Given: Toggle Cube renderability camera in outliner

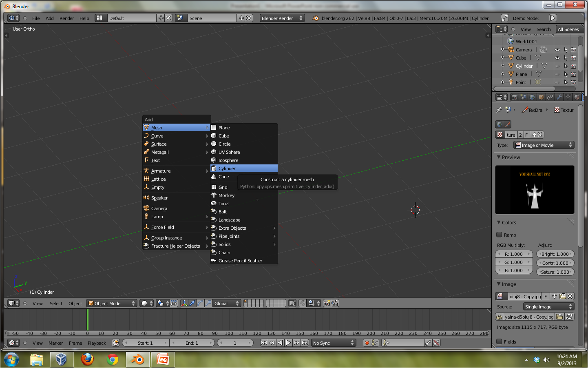Looking at the screenshot, I should (x=573, y=58).
